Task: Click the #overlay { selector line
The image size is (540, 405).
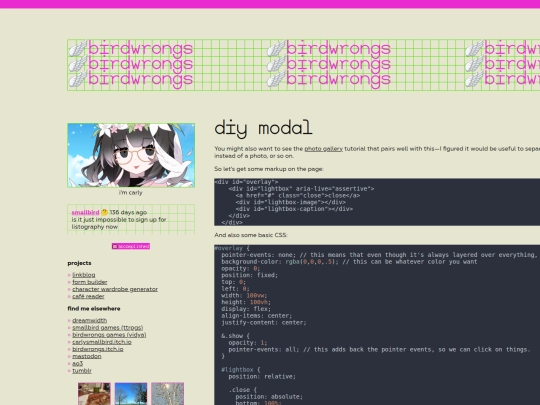Action: pos(232,248)
